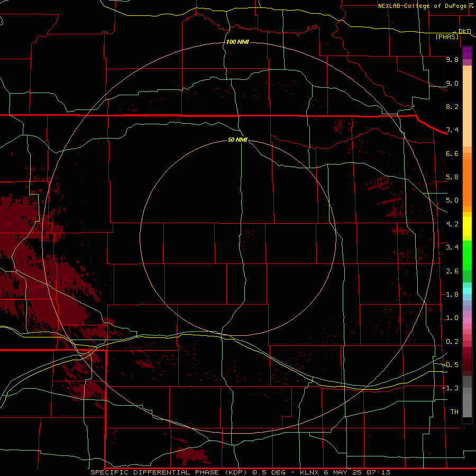Click the 9.8 value on the color scale
The height and width of the screenshot is (476, 476).
[x=452, y=59]
